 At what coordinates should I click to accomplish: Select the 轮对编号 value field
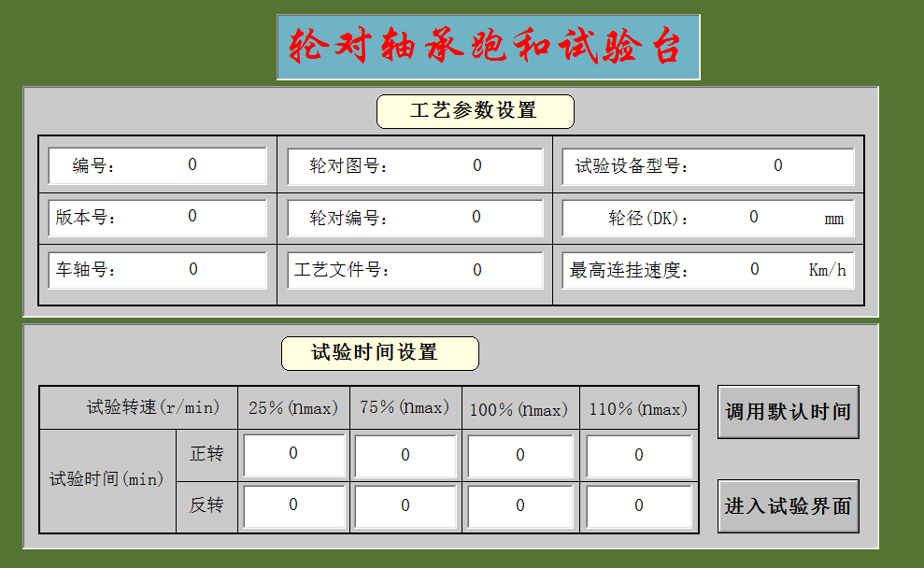(476, 218)
